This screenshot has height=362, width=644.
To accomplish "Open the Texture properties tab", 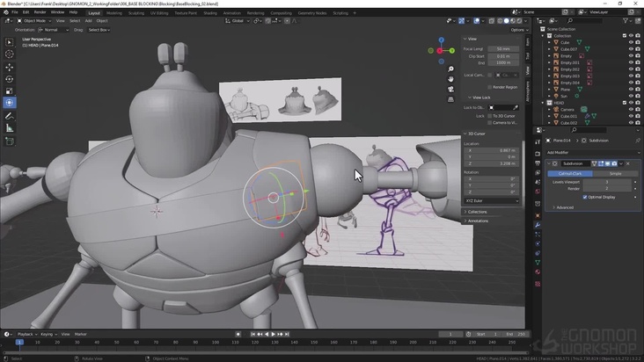I will pos(538,284).
